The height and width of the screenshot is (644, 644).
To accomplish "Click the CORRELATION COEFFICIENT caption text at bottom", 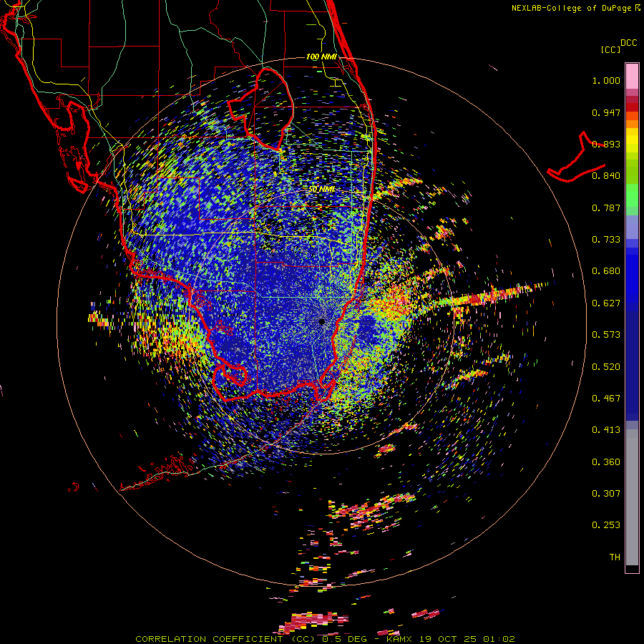I will click(x=325, y=639).
